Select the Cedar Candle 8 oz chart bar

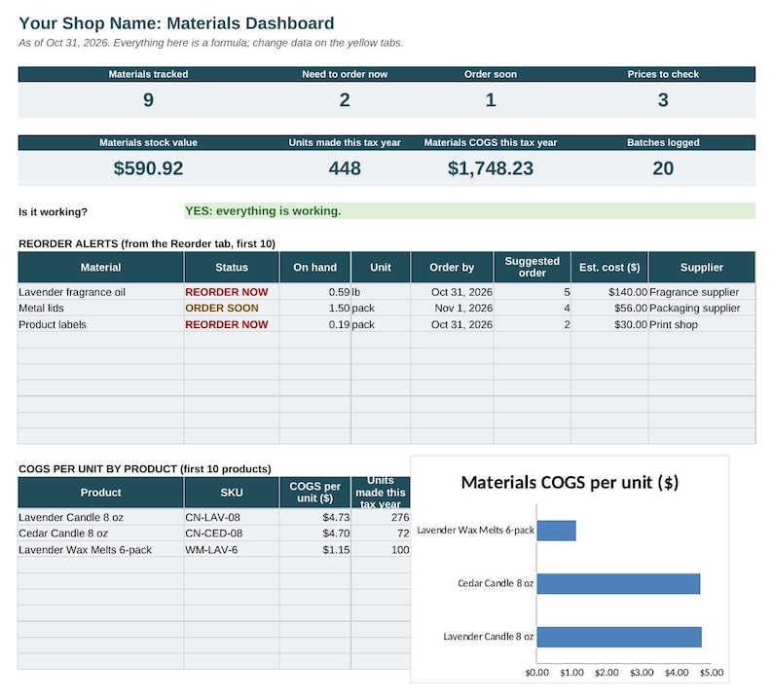coord(619,584)
